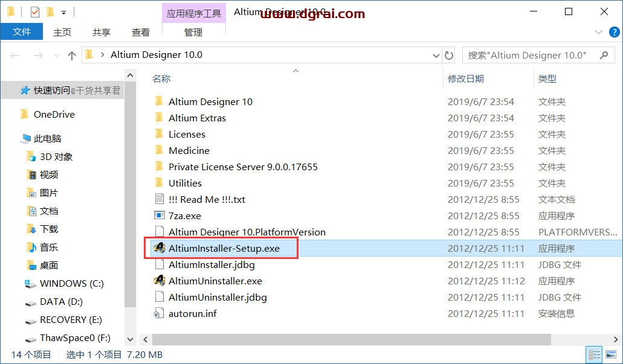623x364 pixels.
Task: Click navigation pane scroll up arrow
Action: tap(130, 75)
